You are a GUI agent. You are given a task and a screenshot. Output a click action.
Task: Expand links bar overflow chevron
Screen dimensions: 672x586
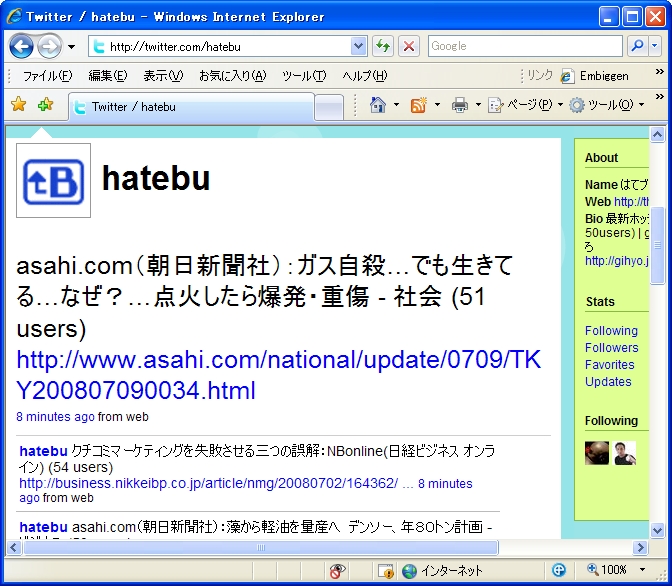click(660, 72)
